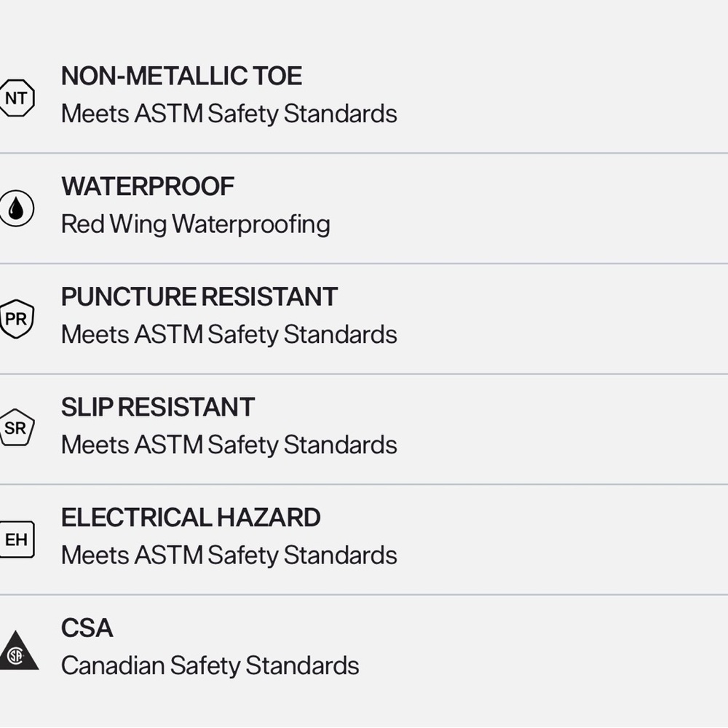Click the NON-METALLIC TOE heading
This screenshot has width=728, height=728.
[181, 76]
